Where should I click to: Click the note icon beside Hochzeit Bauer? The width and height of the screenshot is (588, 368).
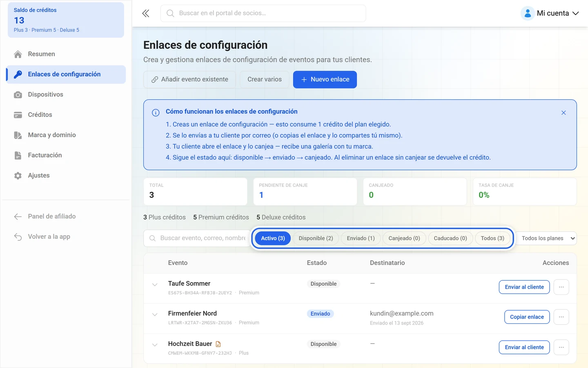tap(218, 344)
